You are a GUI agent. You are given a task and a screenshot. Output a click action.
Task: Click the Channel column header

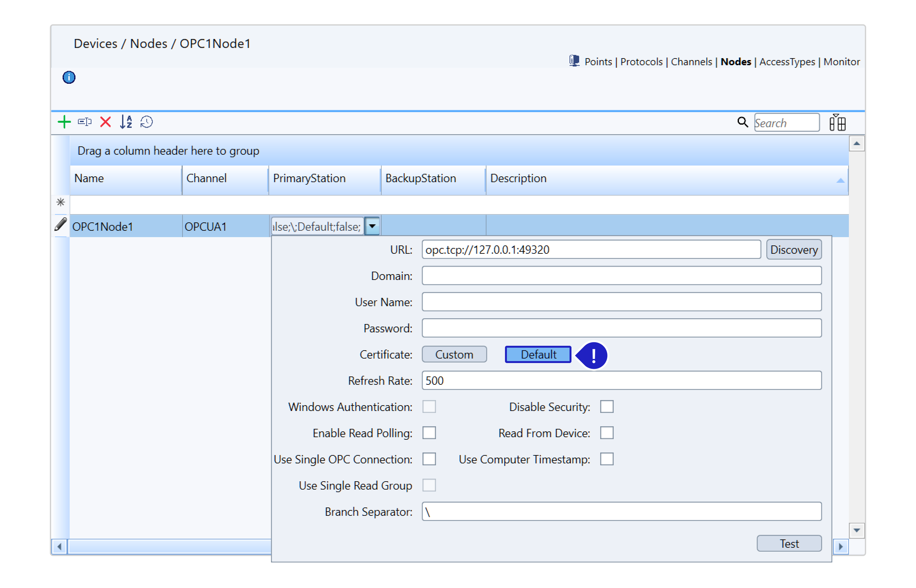225,180
